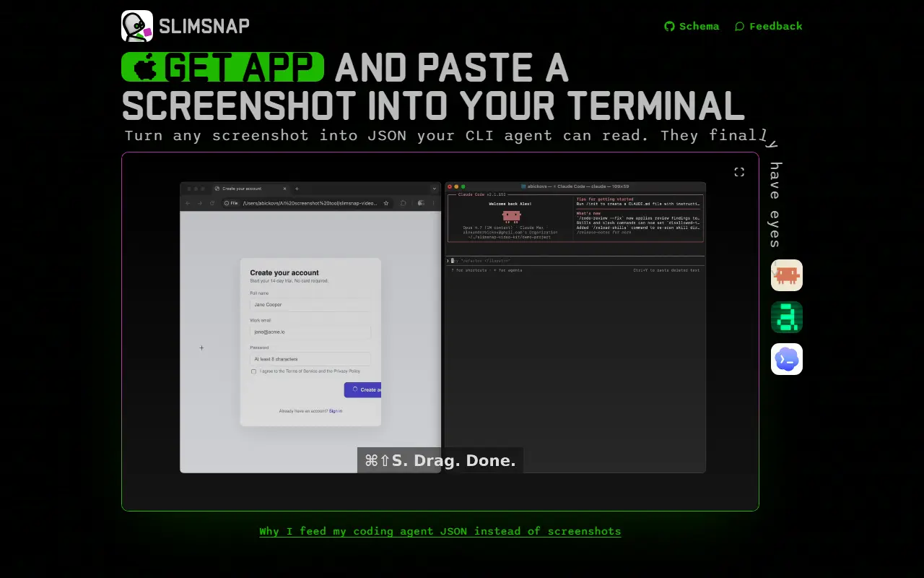Viewport: 924px width, 578px height.
Task: Click 'Welcome back Alex!' in demo terminal
Action: (x=510, y=204)
